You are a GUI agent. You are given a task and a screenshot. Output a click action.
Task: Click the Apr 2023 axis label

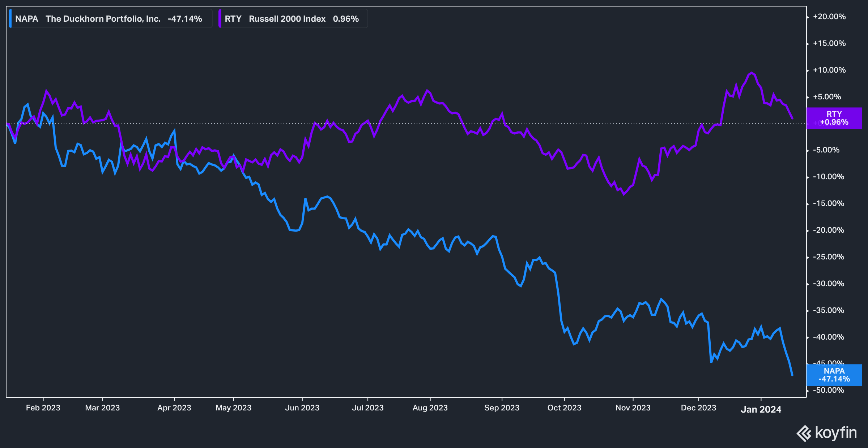tap(174, 408)
